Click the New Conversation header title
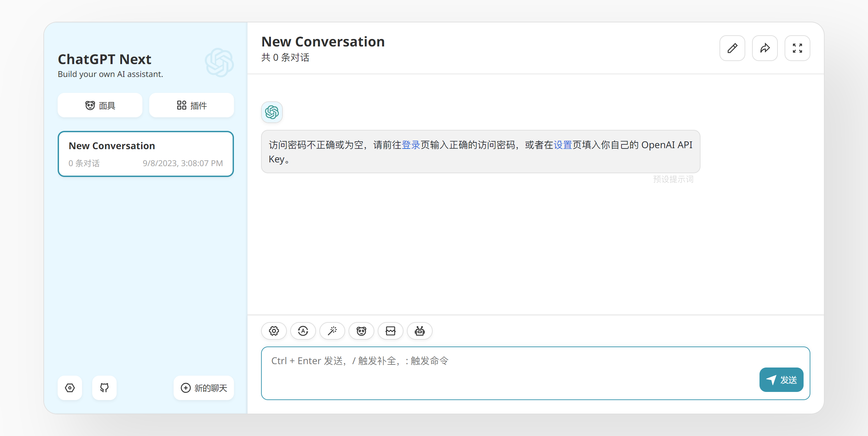 pyautogui.click(x=323, y=42)
